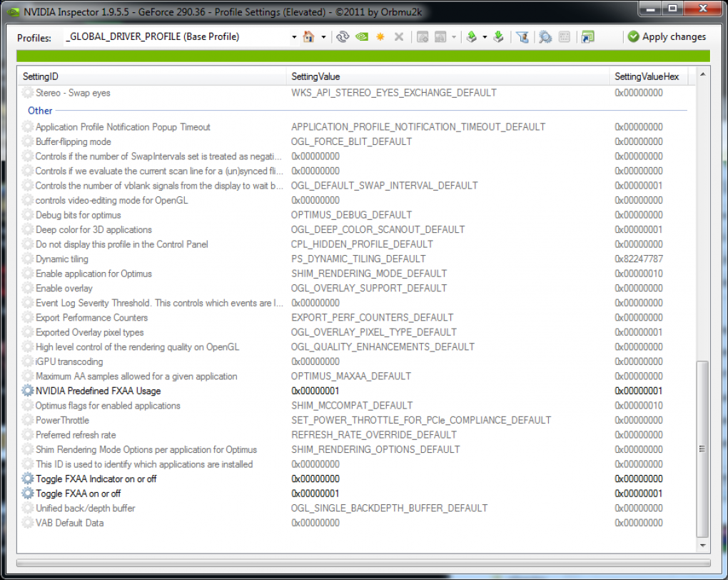
Task: Click the gear icon next to Dynamic tiling
Action: [x=28, y=259]
